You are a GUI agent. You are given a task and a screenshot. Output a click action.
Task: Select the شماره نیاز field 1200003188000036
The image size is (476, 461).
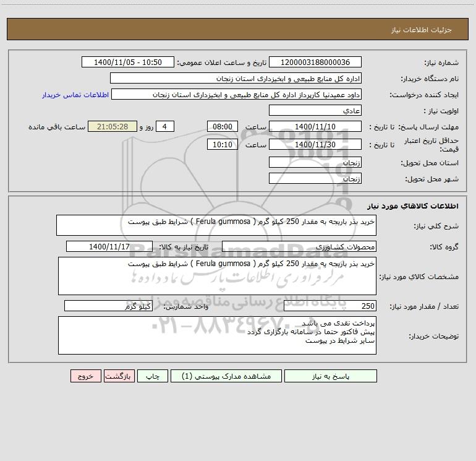pos(315,62)
